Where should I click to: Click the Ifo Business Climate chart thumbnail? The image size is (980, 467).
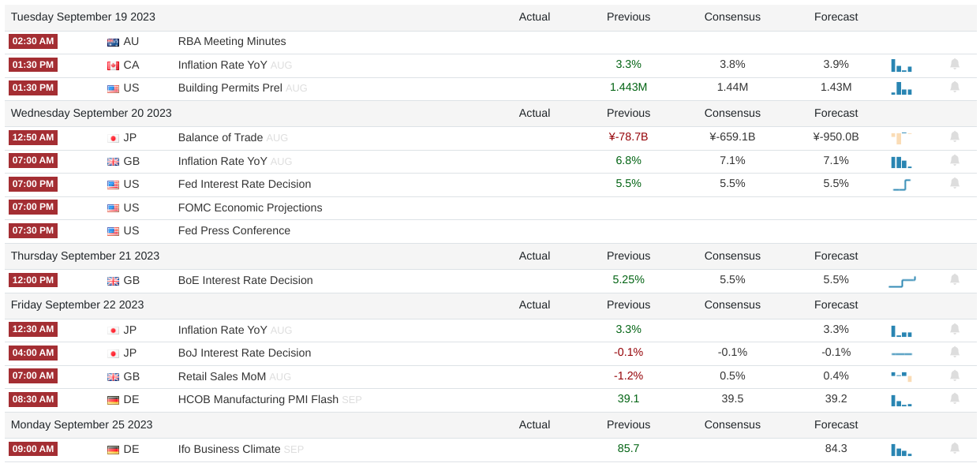[x=901, y=450]
